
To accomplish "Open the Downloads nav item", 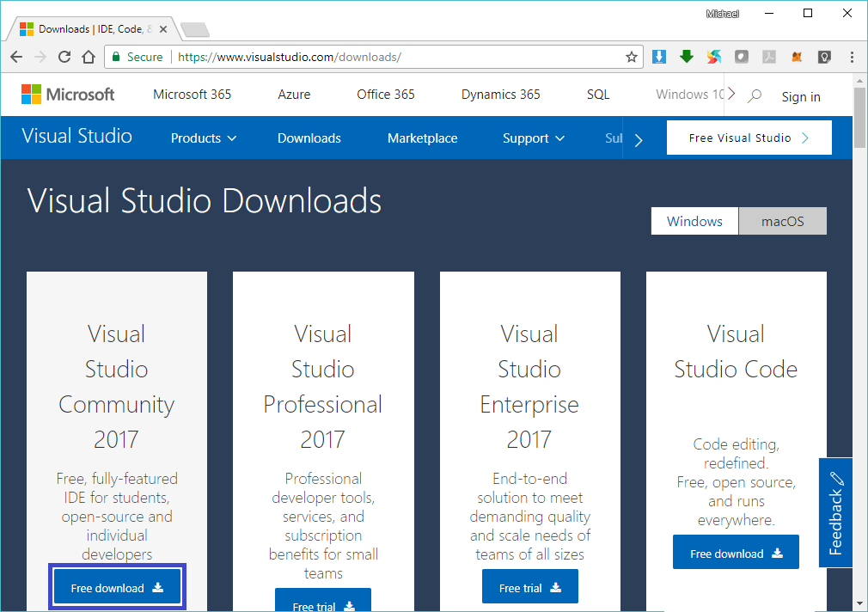I will 309,138.
